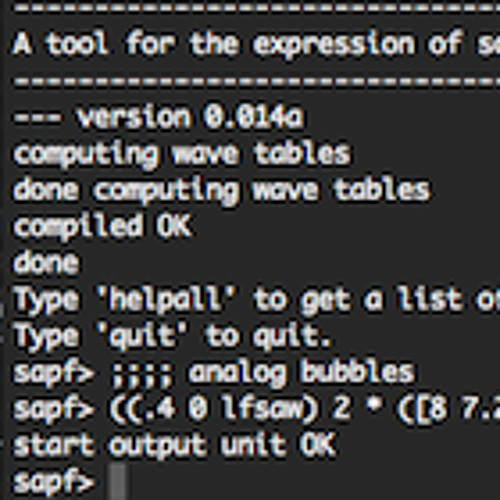This screenshot has width=500, height=500.
Task: Click the 'compiled OK' message
Action: (x=103, y=226)
